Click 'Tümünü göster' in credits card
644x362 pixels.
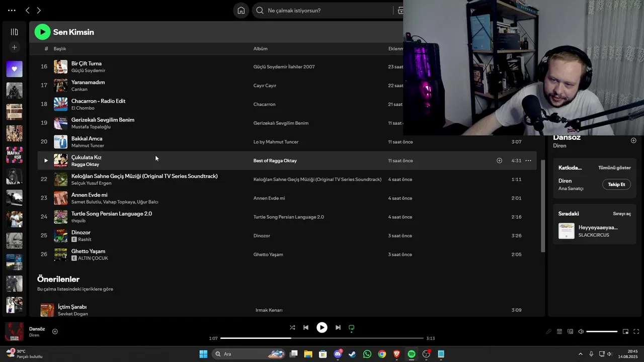614,168
